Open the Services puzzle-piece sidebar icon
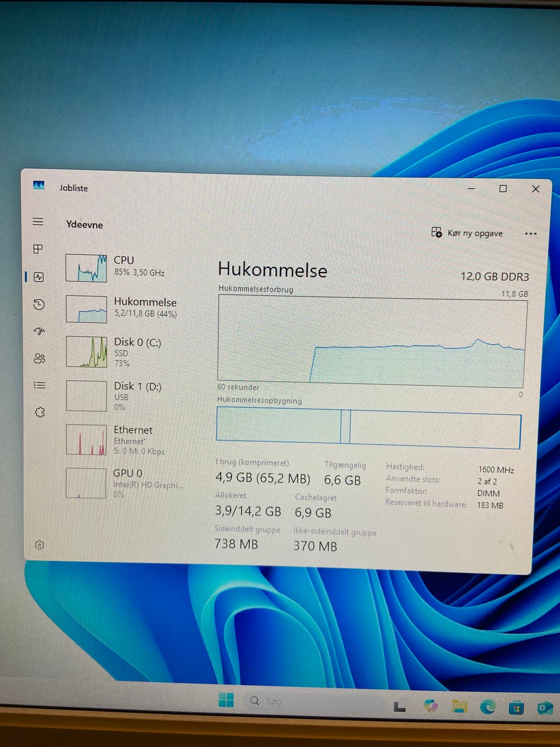This screenshot has width=560, height=747. pos(40,412)
